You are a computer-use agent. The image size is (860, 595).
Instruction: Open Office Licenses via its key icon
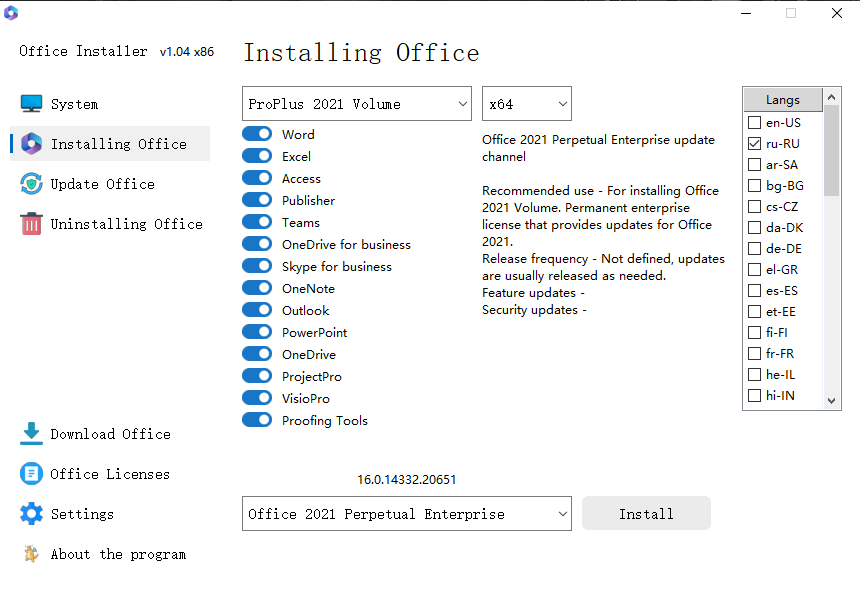coord(29,473)
